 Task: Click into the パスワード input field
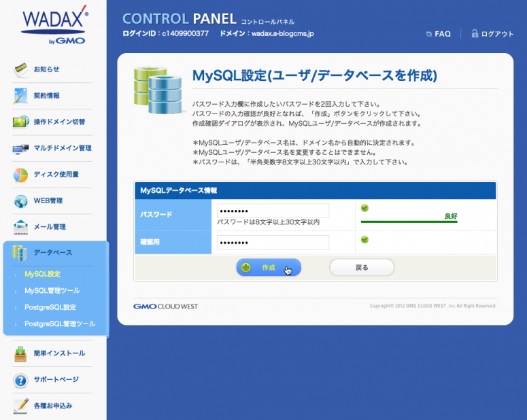(x=273, y=211)
